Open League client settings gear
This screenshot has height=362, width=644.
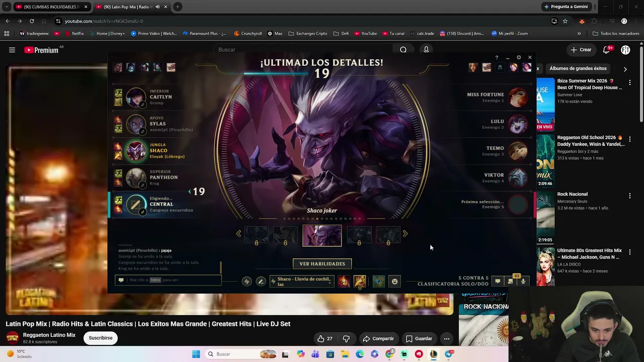[519, 58]
